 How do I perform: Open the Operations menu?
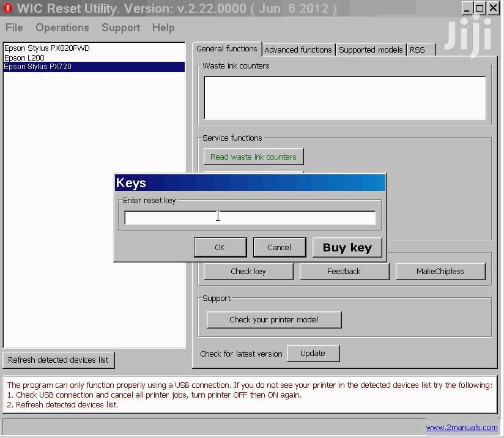(x=62, y=28)
